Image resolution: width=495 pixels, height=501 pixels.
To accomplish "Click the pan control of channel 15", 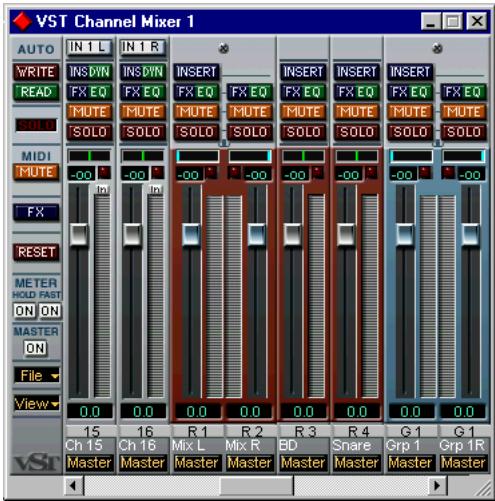I will 89,156.
